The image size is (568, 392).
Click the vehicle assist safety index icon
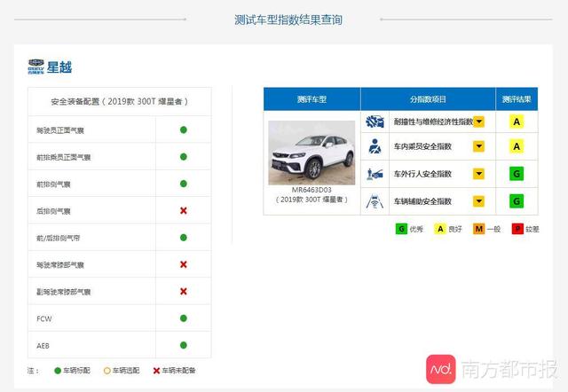pyautogui.click(x=375, y=201)
